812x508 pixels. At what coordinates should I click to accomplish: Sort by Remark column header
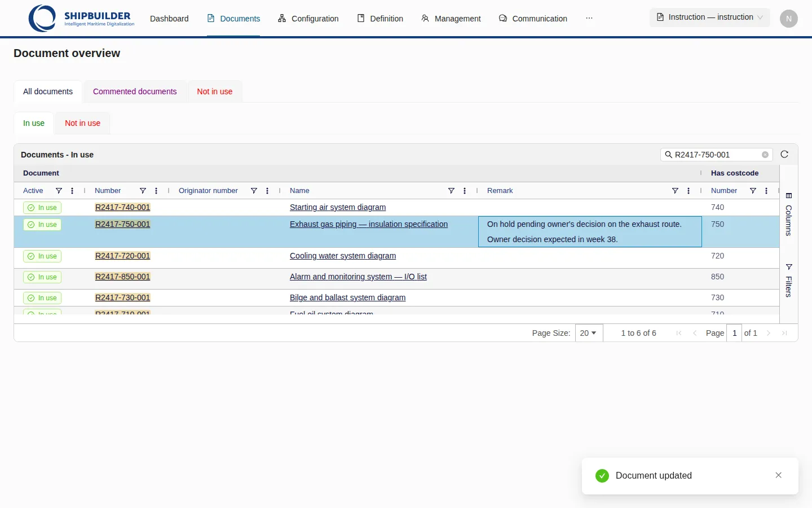pyautogui.click(x=500, y=191)
